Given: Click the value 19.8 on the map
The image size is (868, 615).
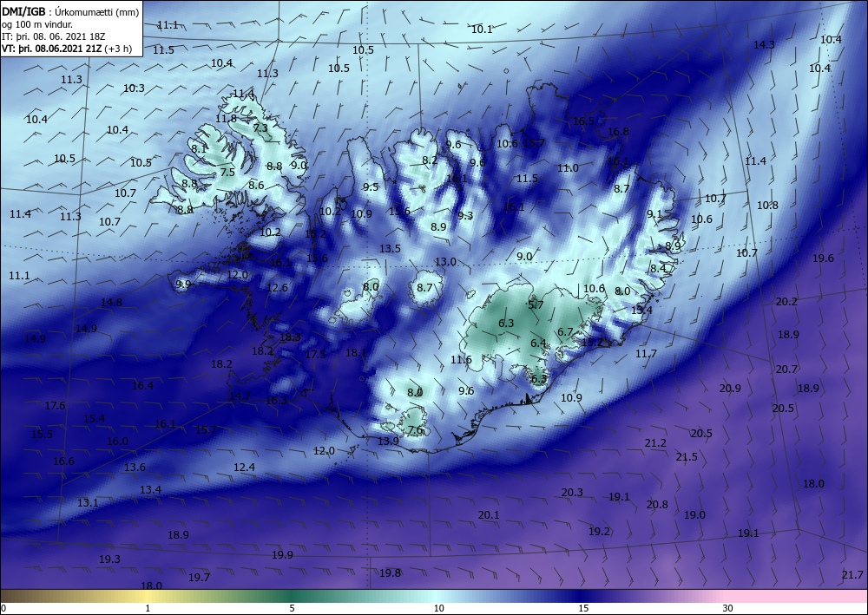Looking at the screenshot, I should pyautogui.click(x=390, y=573).
